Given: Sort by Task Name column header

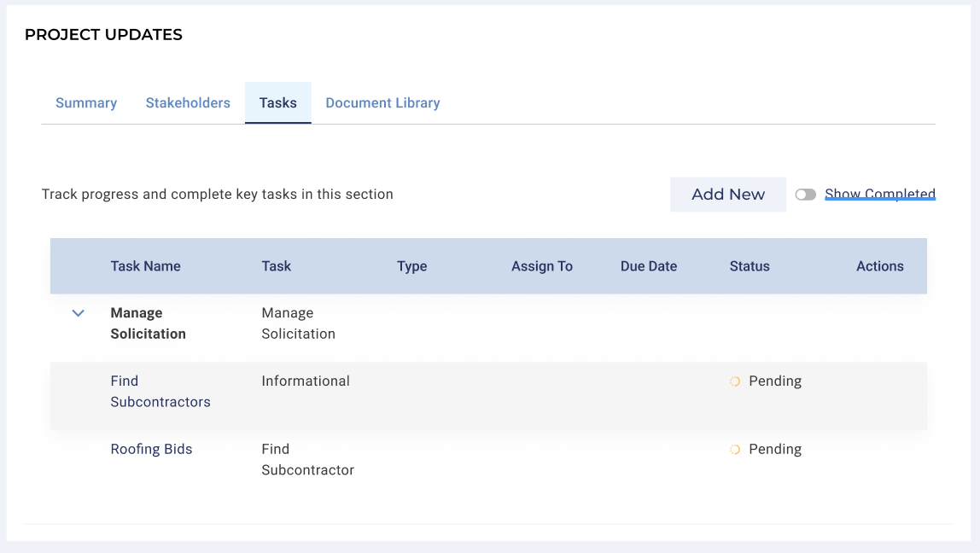Looking at the screenshot, I should [x=145, y=266].
